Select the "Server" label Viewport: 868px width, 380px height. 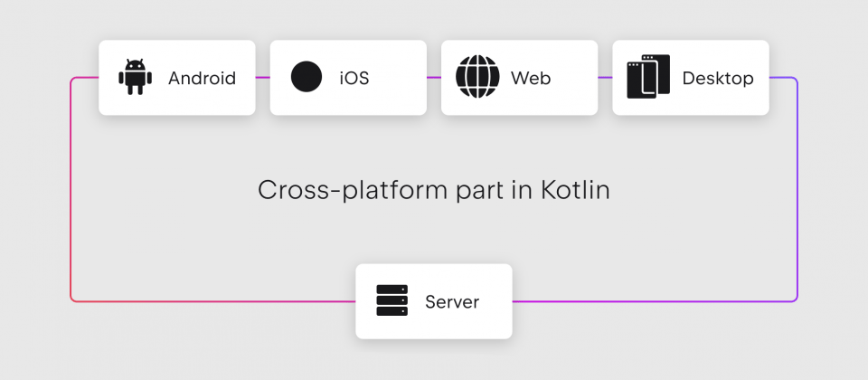tap(452, 302)
